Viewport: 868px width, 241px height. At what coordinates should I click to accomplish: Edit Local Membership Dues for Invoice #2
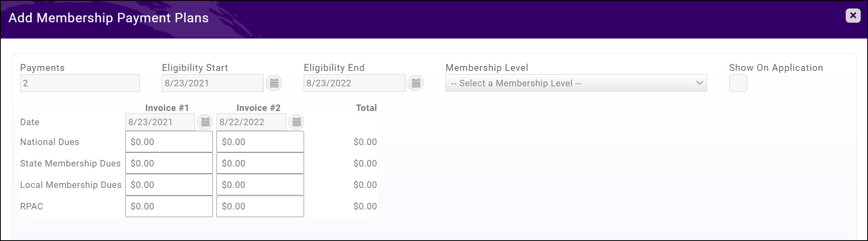point(260,185)
